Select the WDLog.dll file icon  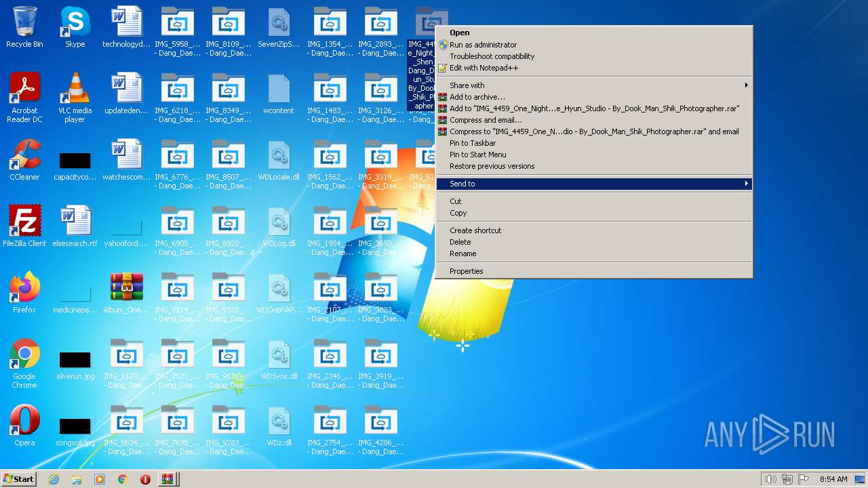279,226
